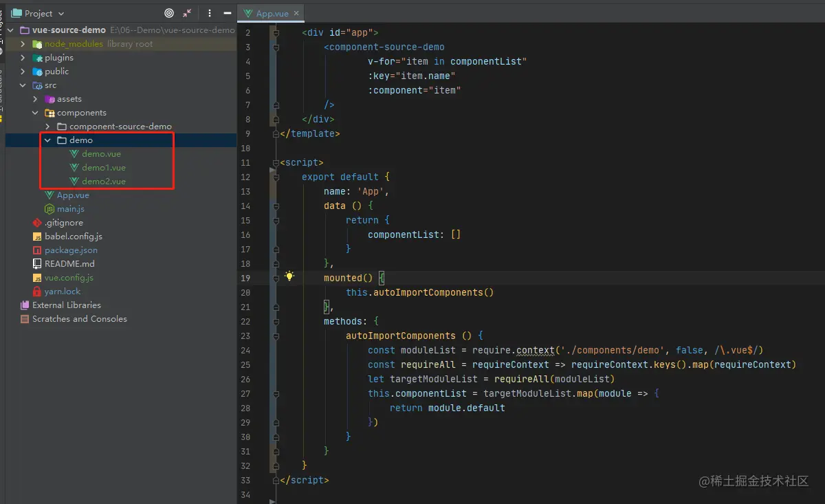This screenshot has width=825, height=504.
Task: Select package.json file
Action: pos(71,250)
